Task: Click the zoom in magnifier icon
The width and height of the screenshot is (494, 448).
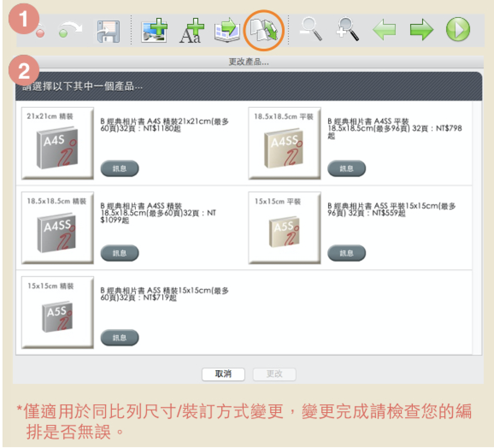Action: (348, 30)
